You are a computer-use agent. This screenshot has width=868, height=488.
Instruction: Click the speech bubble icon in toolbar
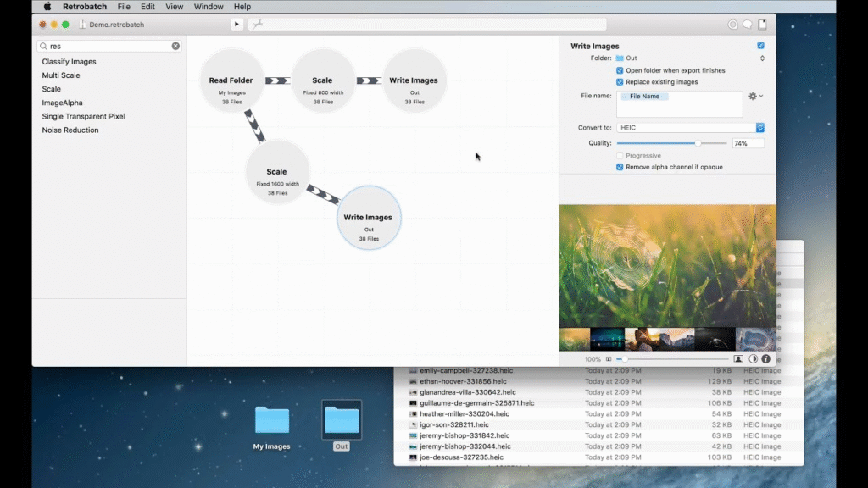pos(748,25)
